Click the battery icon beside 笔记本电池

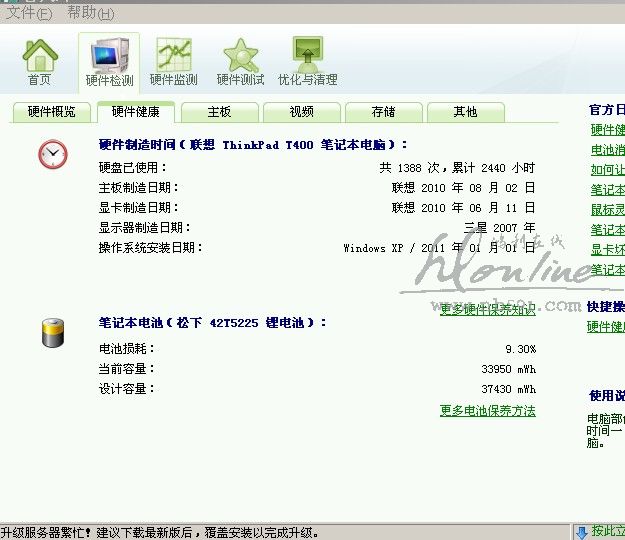coord(53,332)
